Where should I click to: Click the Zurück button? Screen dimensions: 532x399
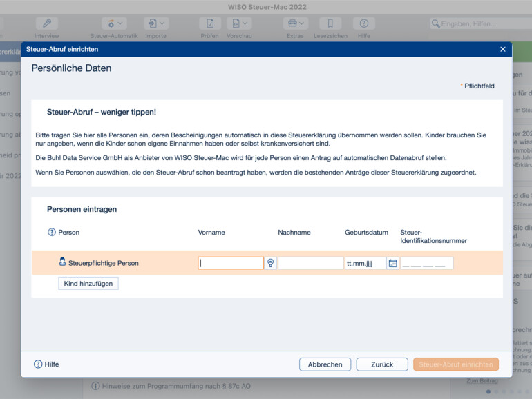(x=382, y=364)
